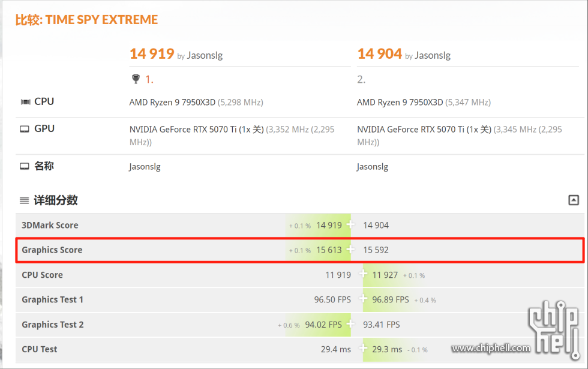Viewport: 588px width, 369px height.
Task: Click plus marker in Graphics Test 1 row
Action: pos(363,299)
